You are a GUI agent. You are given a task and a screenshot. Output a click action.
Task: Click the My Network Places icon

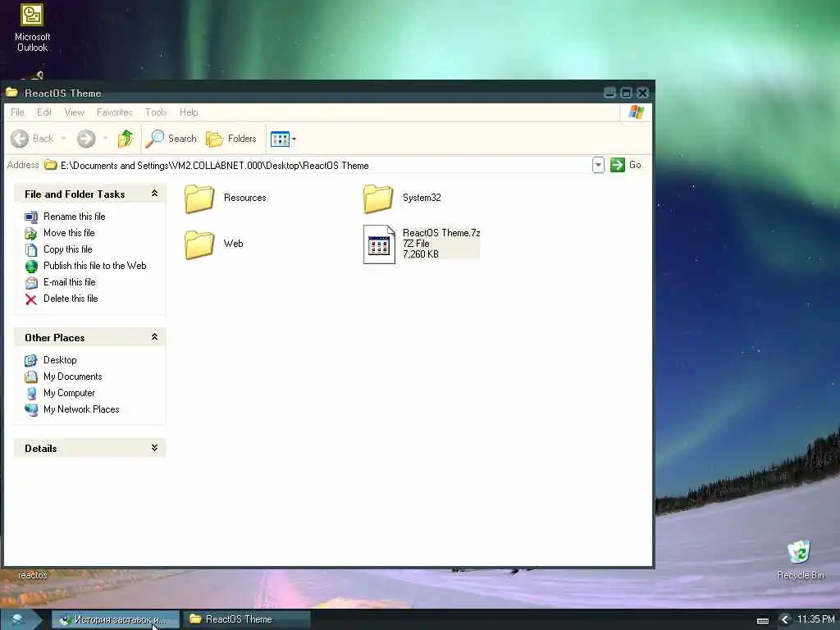pyautogui.click(x=31, y=410)
